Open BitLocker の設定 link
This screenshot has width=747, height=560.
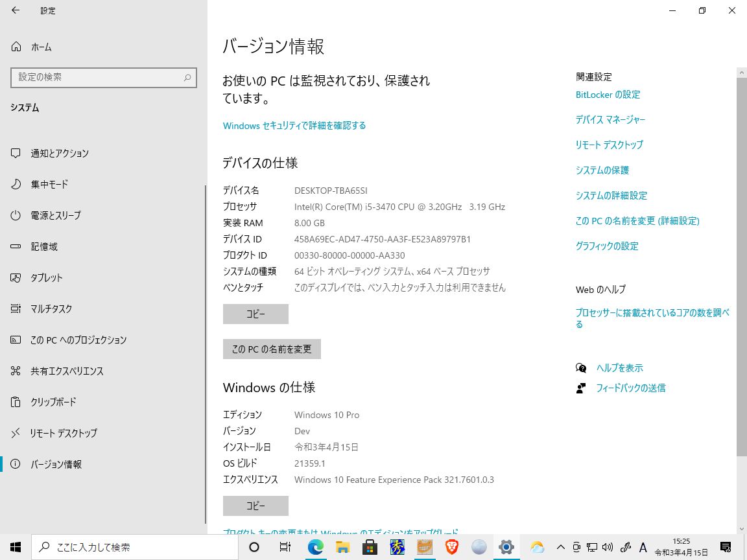point(608,95)
